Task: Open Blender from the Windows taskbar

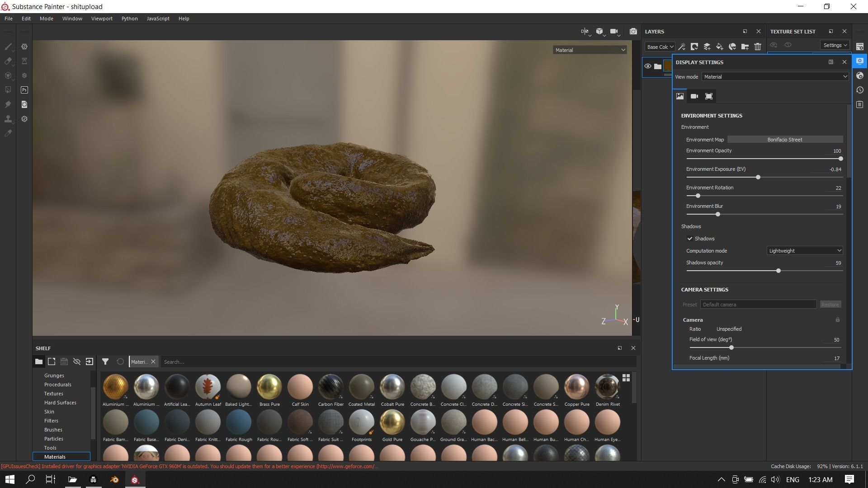Action: tap(114, 479)
